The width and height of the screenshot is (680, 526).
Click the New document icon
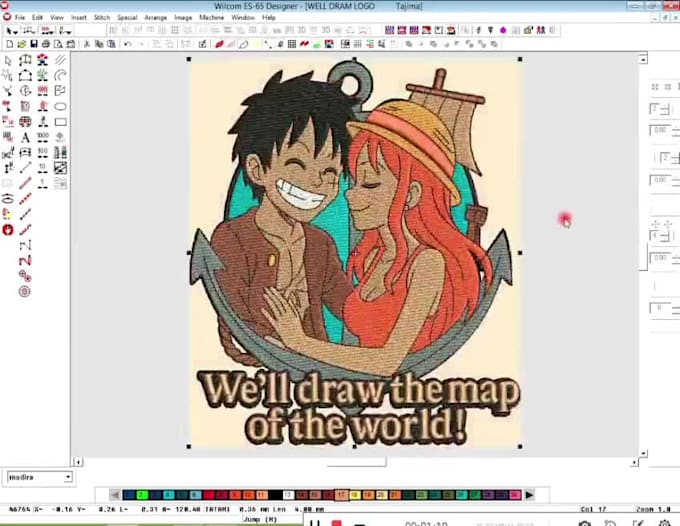9,44
